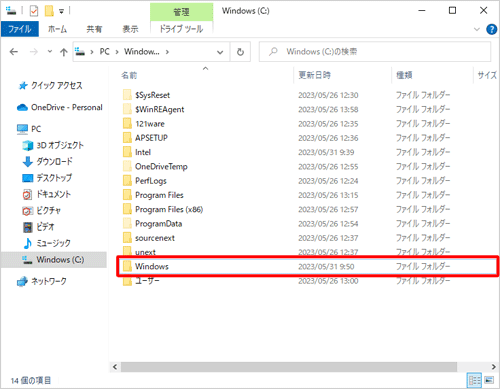The image size is (500, 389).
Task: Refresh the folder view
Action: point(240,52)
